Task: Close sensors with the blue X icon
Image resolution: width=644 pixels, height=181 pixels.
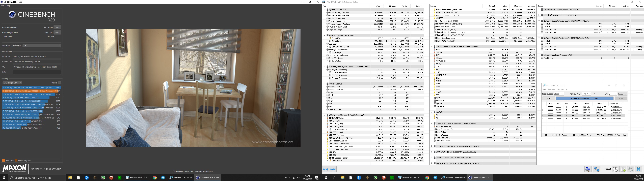Action: click(638, 169)
